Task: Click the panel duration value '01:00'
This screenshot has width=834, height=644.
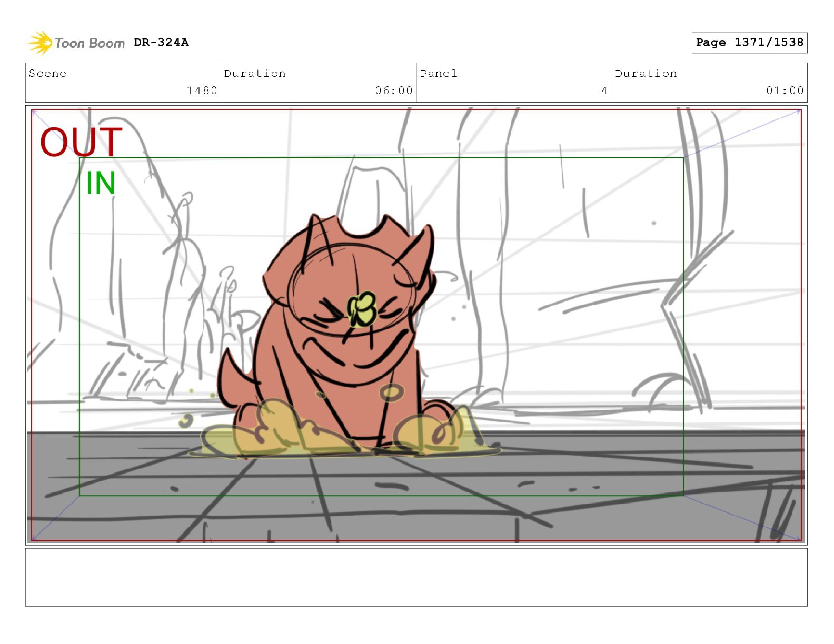Action: point(785,90)
